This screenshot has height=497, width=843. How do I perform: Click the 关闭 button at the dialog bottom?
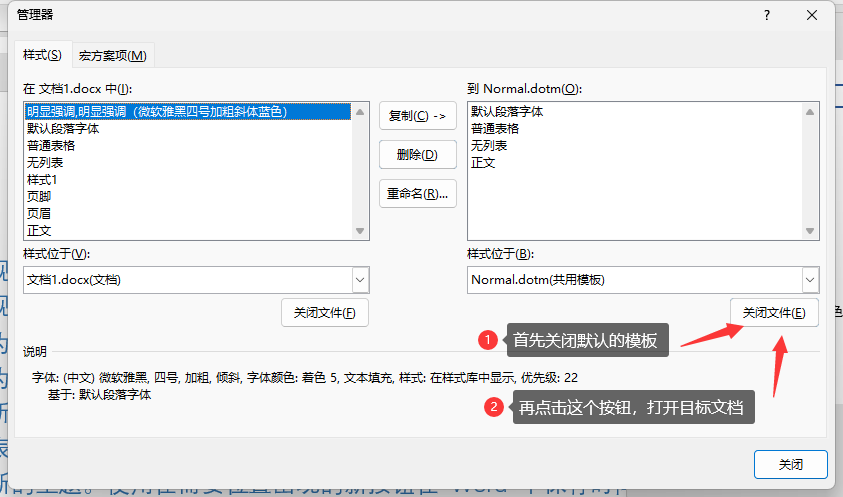point(790,464)
